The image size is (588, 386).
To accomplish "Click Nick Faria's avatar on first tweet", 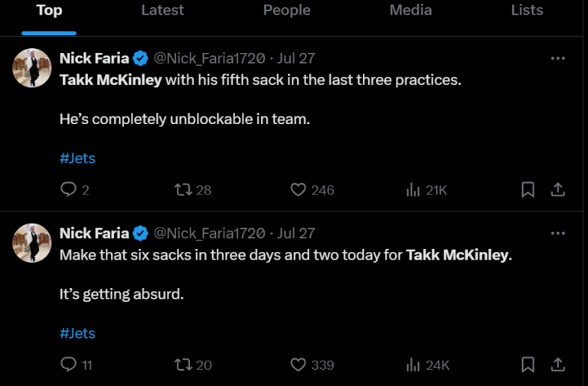I will coord(32,69).
